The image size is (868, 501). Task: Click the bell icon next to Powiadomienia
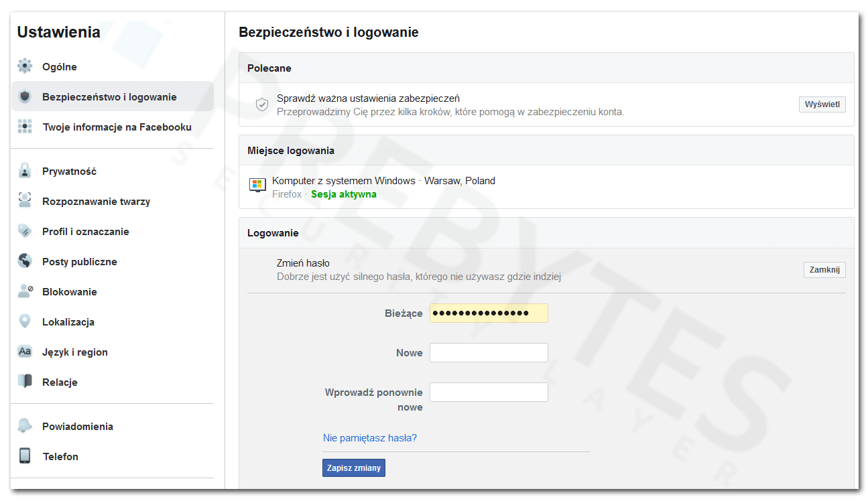click(x=25, y=426)
